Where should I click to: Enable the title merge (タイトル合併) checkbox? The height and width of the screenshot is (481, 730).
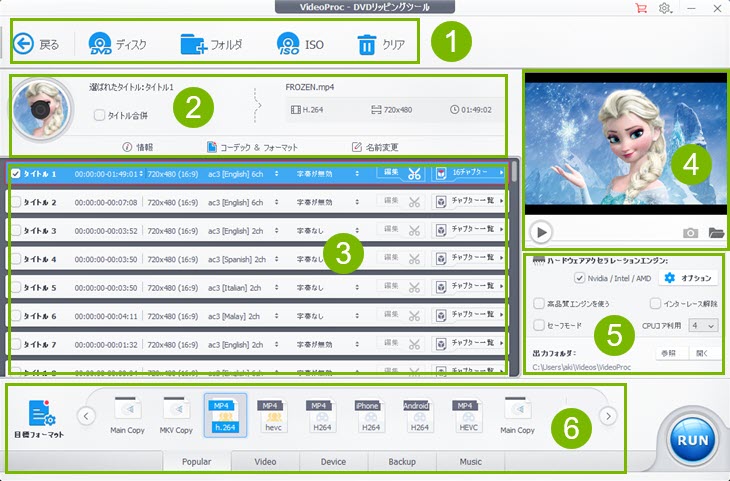point(99,115)
